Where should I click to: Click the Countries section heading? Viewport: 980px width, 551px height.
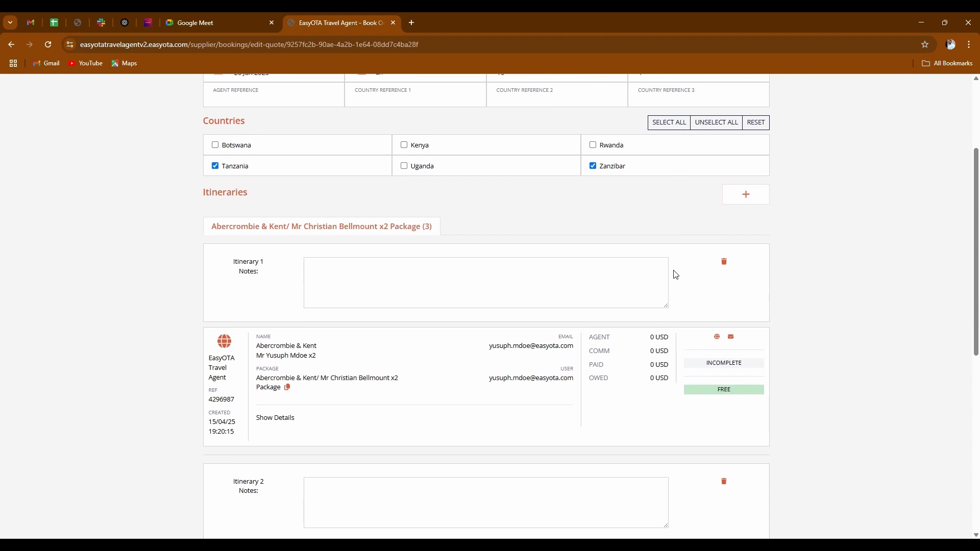[224, 121]
